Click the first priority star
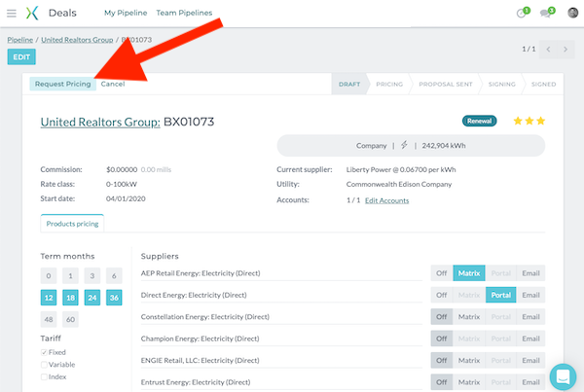Image resolution: width=584 pixels, height=392 pixels. coord(518,121)
